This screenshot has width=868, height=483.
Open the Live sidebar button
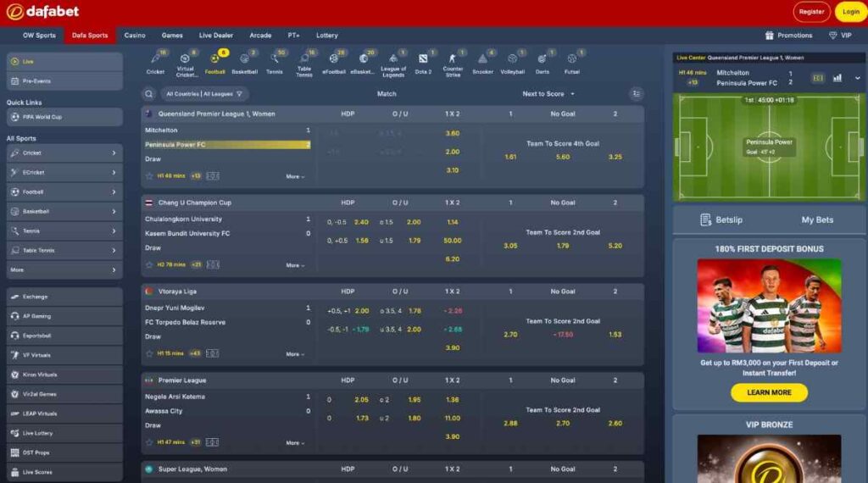(x=64, y=61)
